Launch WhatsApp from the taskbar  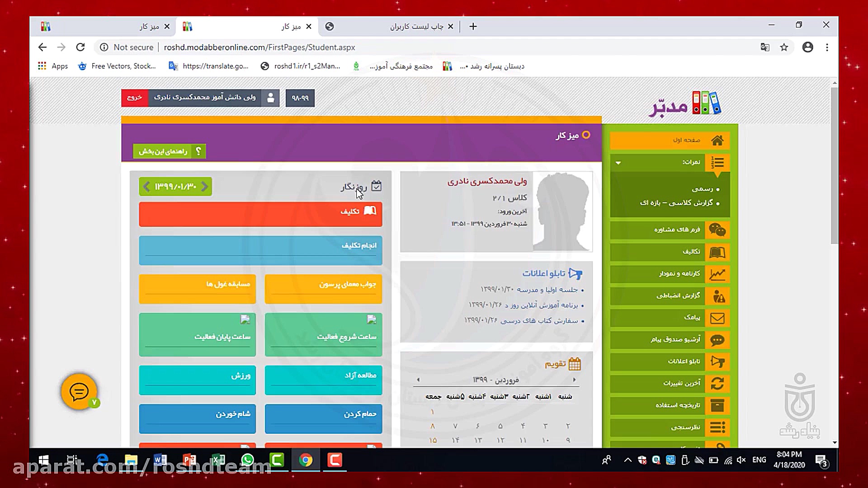(x=248, y=460)
